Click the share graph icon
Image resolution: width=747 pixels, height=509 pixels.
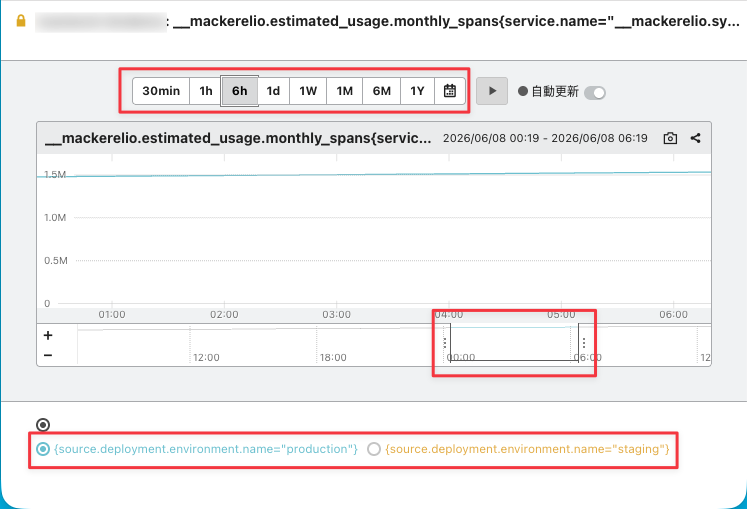(x=696, y=138)
